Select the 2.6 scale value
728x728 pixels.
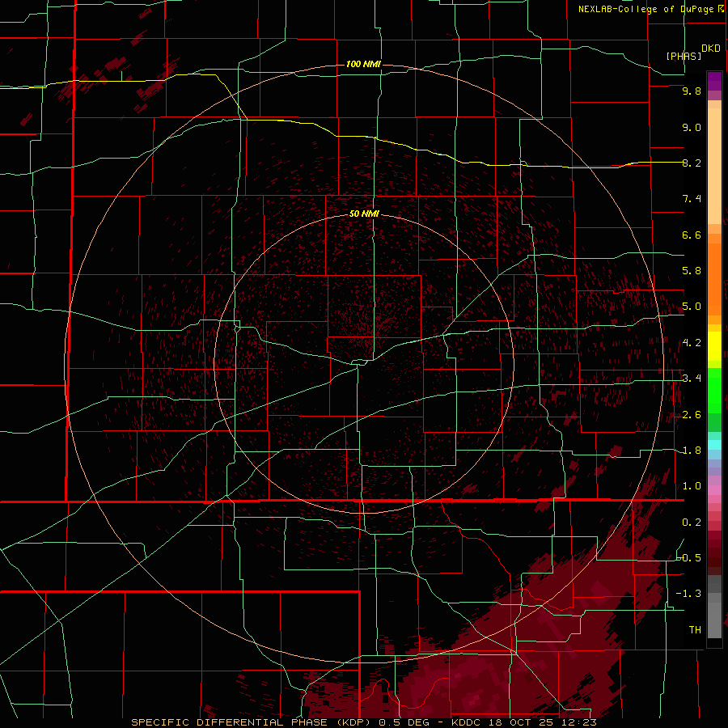pyautogui.click(x=692, y=415)
